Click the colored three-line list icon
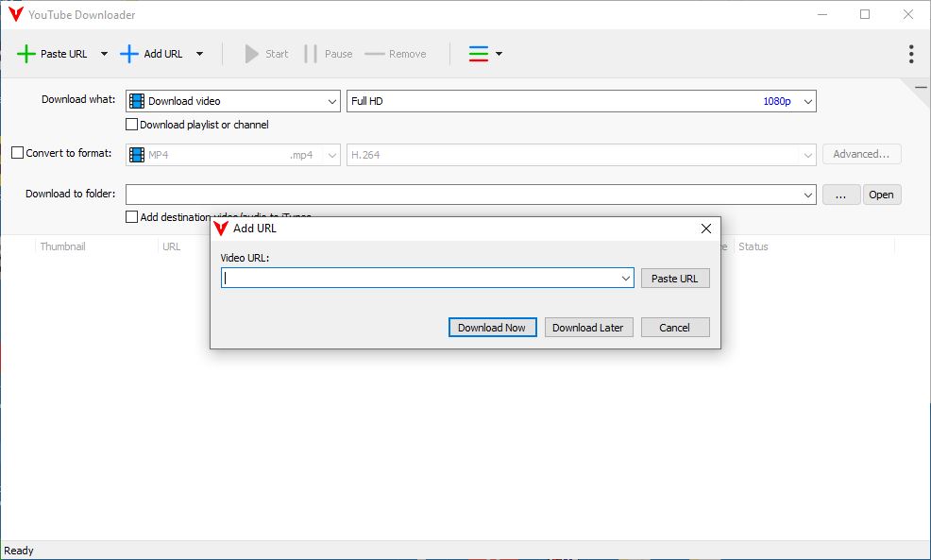Viewport: 931px width, 560px height. (479, 54)
